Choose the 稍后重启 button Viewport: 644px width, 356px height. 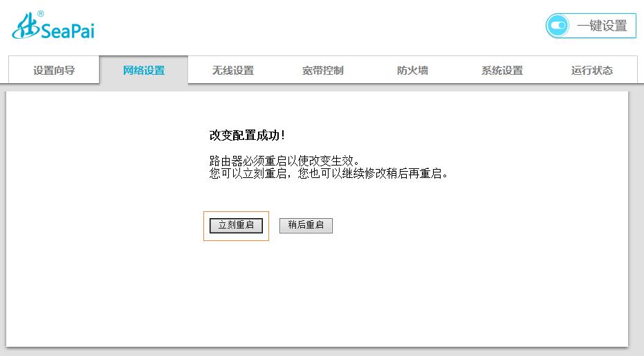pos(306,225)
